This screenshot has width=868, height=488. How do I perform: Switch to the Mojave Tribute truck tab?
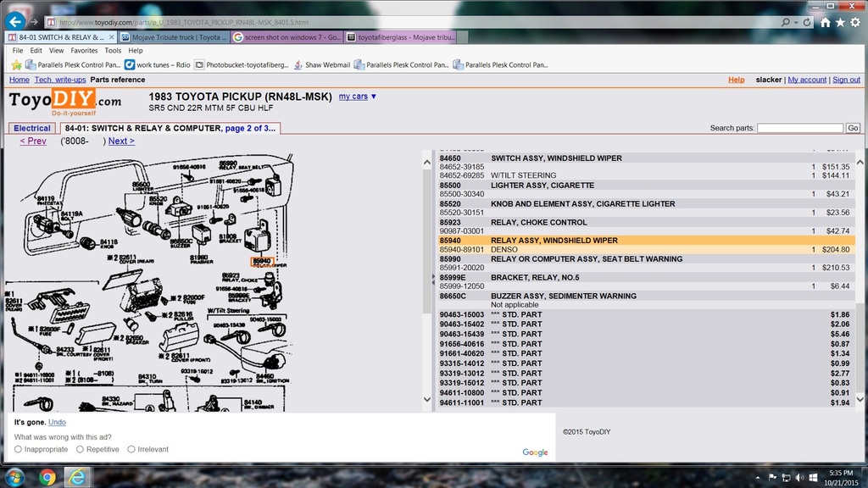click(x=174, y=37)
